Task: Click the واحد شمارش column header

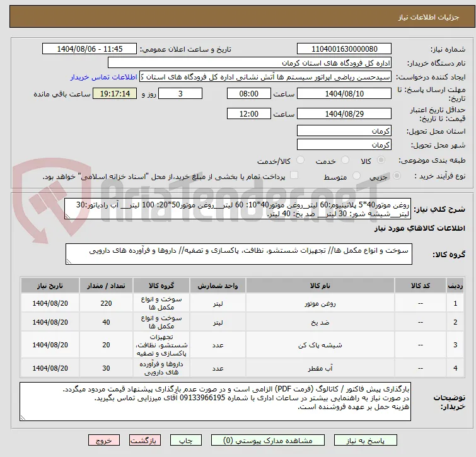Action: (x=218, y=286)
